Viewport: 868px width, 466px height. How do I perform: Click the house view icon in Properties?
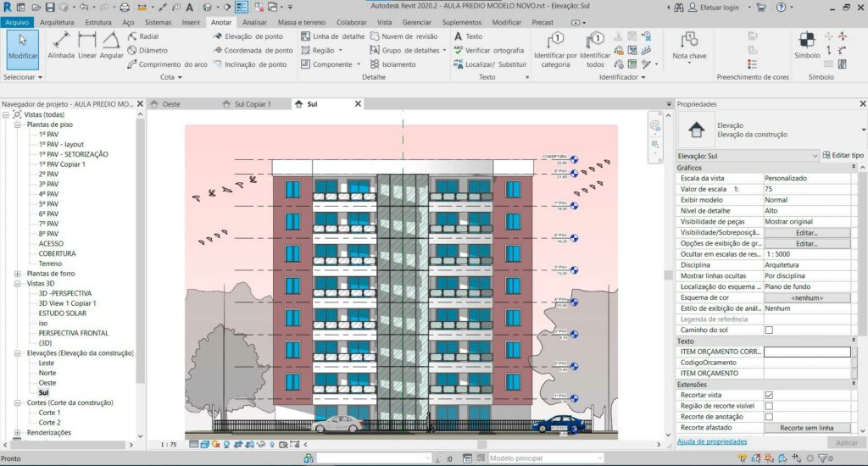(x=697, y=130)
